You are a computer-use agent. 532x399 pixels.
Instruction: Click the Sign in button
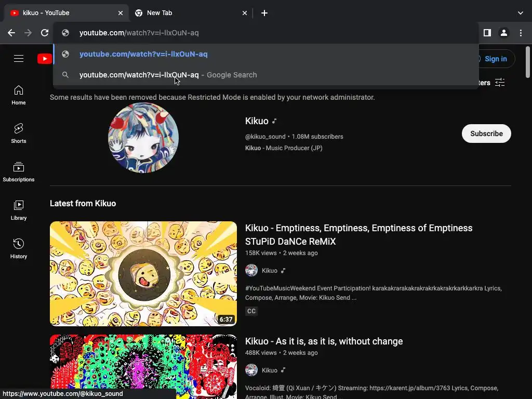coord(496,59)
